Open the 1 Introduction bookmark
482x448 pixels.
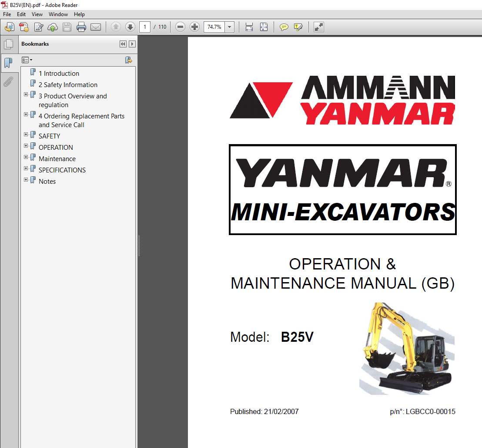click(59, 74)
